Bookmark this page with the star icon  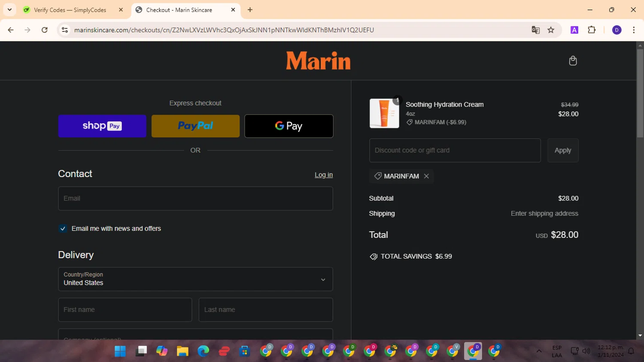(x=551, y=30)
